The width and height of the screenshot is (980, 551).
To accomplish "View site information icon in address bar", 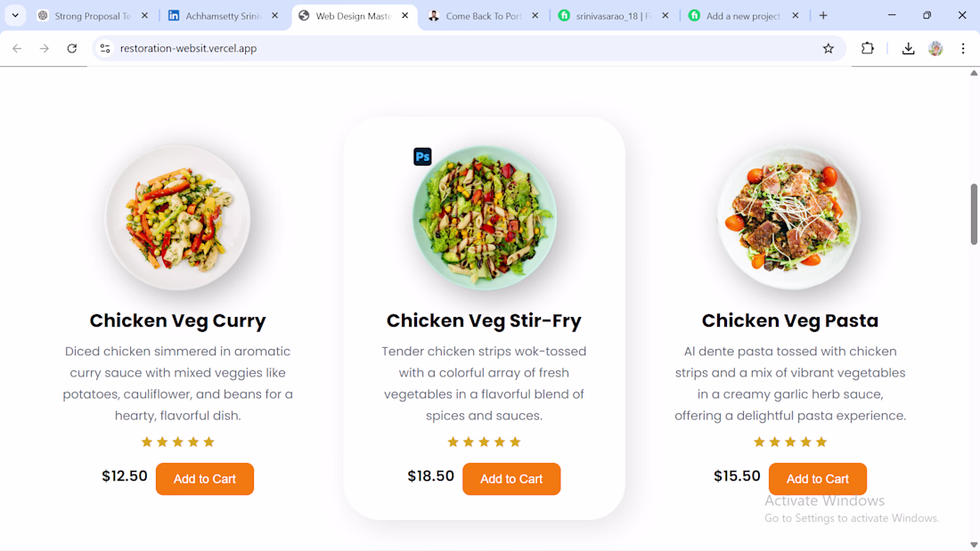I will [x=105, y=48].
